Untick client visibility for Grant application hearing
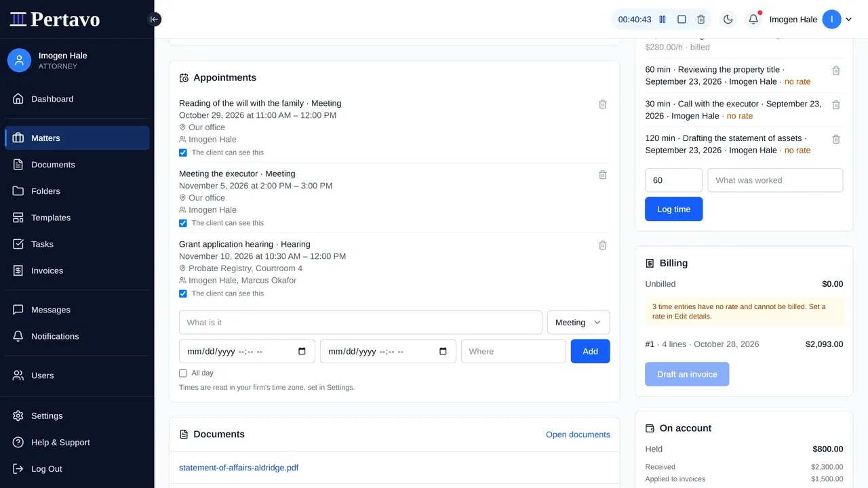 (183, 293)
